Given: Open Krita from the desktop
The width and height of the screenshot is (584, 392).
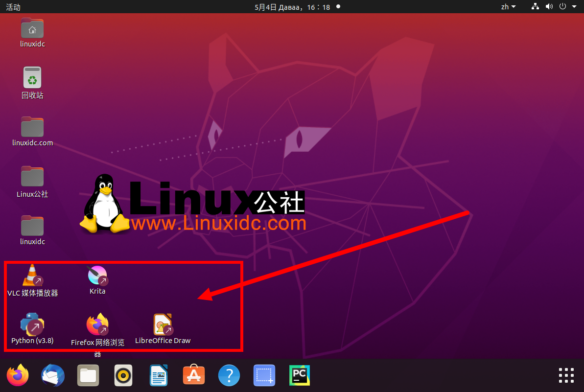Looking at the screenshot, I should pyautogui.click(x=97, y=275).
